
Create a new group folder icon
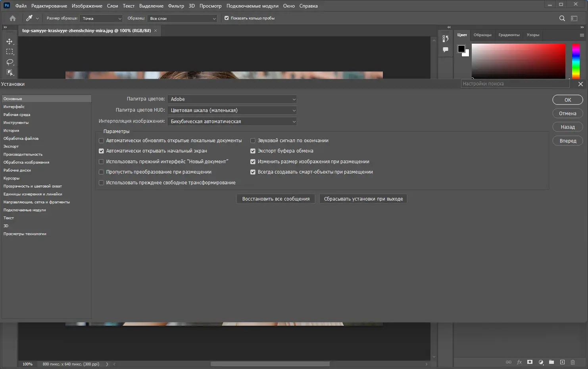(551, 362)
